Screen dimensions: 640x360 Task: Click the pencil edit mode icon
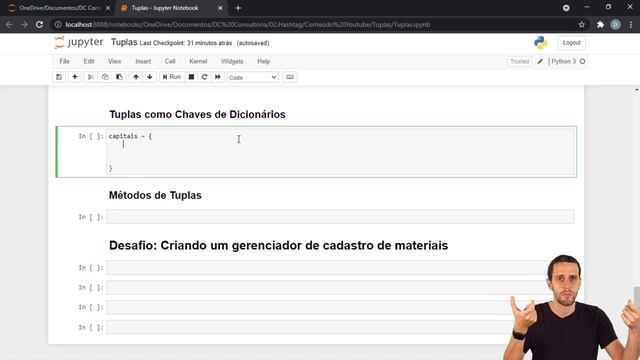pyautogui.click(x=540, y=62)
